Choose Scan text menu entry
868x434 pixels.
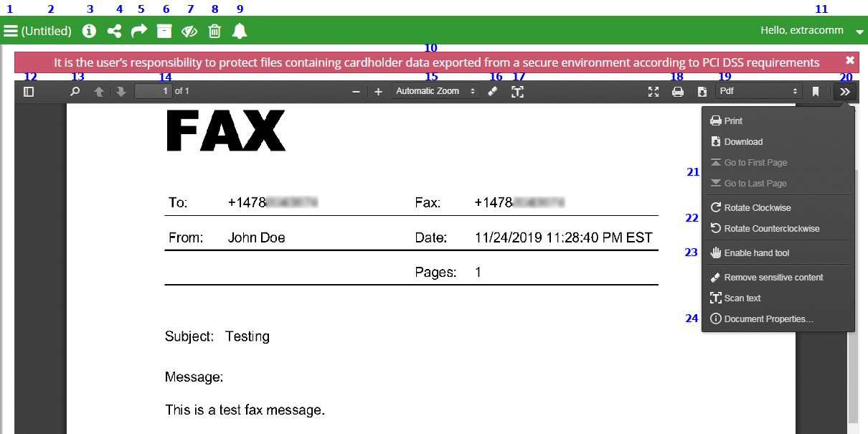(778, 298)
